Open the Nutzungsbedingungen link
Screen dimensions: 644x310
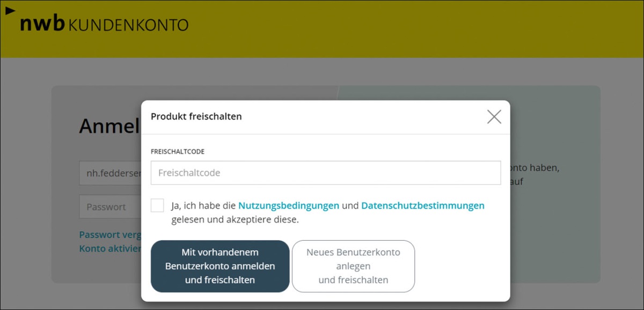[288, 205]
